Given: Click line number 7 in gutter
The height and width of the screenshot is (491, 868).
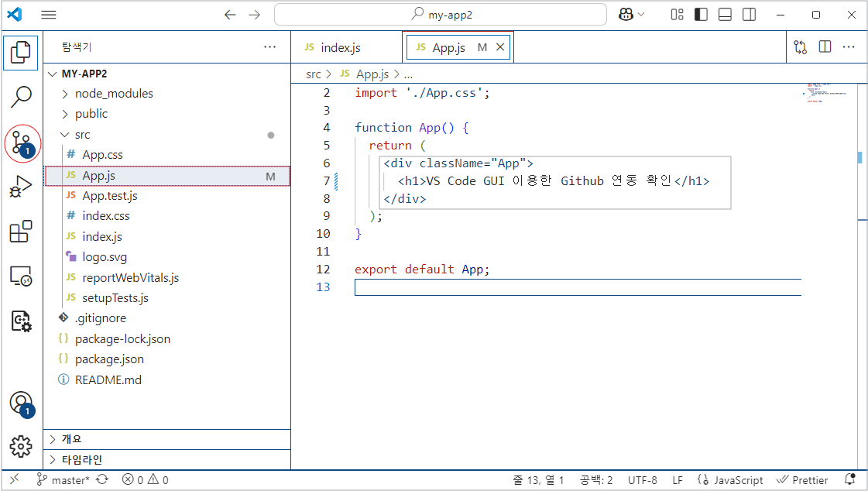Looking at the screenshot, I should tap(327, 181).
